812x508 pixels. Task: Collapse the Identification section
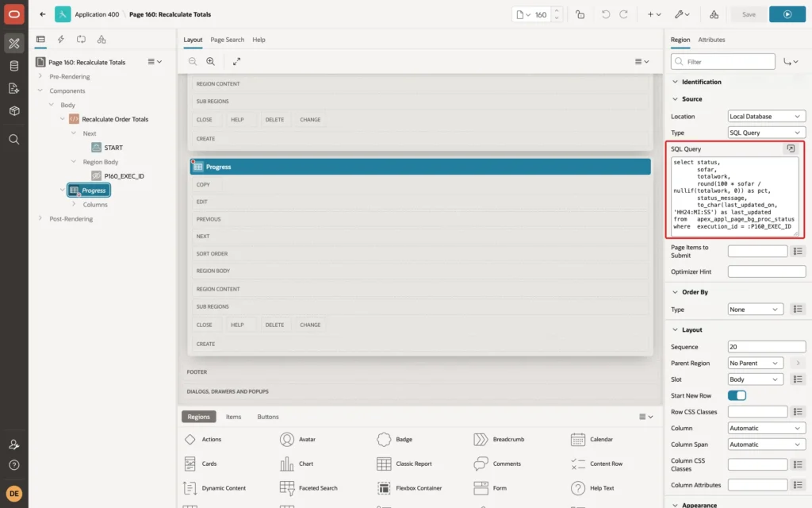pos(675,82)
